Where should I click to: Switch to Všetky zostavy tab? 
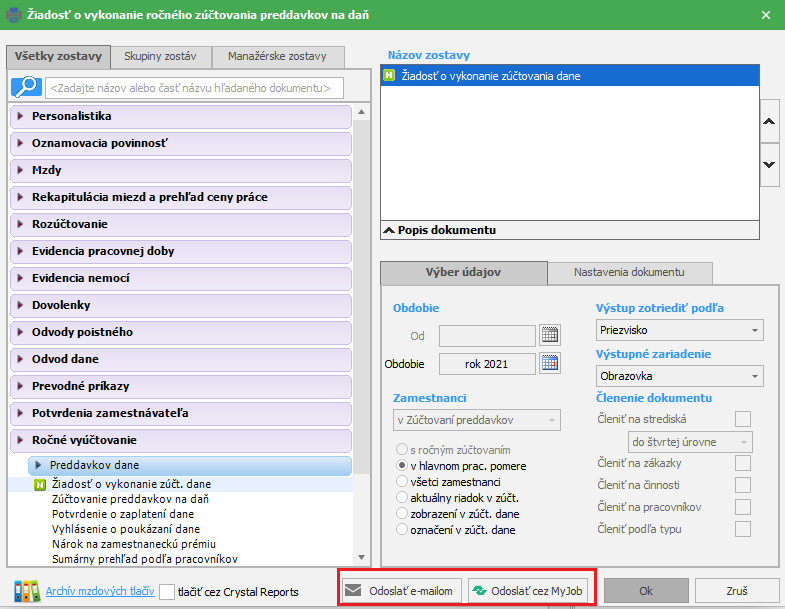58,57
